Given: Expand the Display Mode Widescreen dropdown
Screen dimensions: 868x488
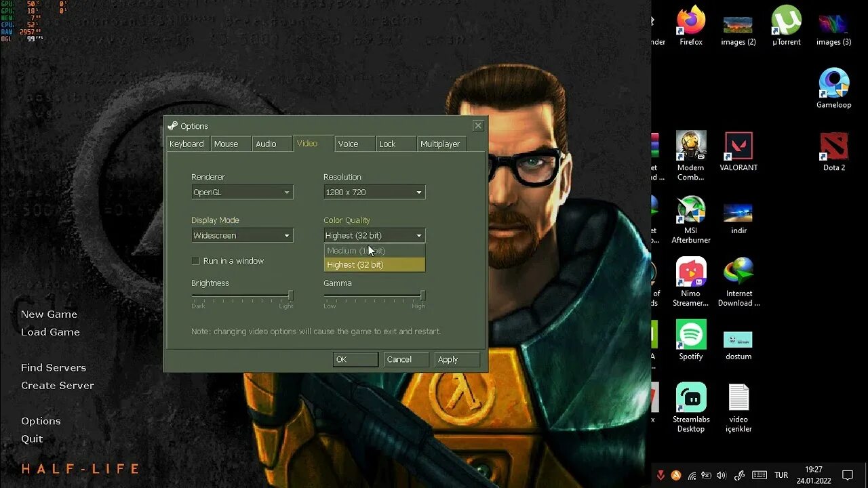Looking at the screenshot, I should [x=242, y=236].
